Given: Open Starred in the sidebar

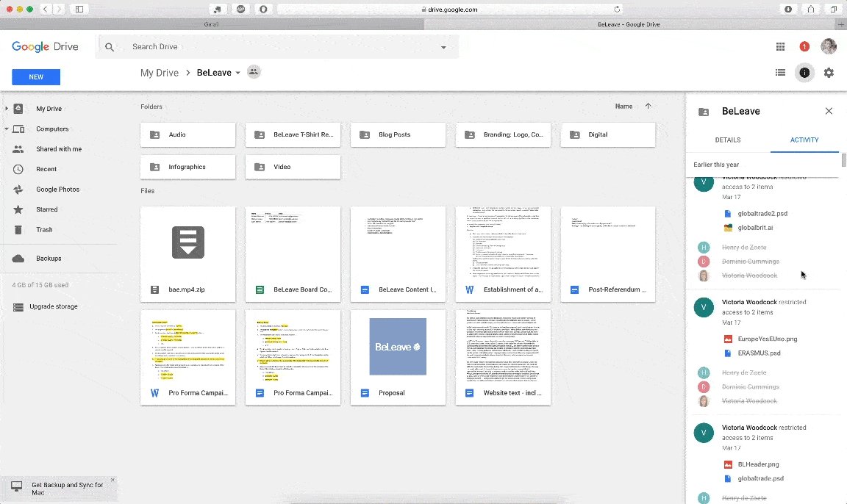Looking at the screenshot, I should click(x=47, y=209).
